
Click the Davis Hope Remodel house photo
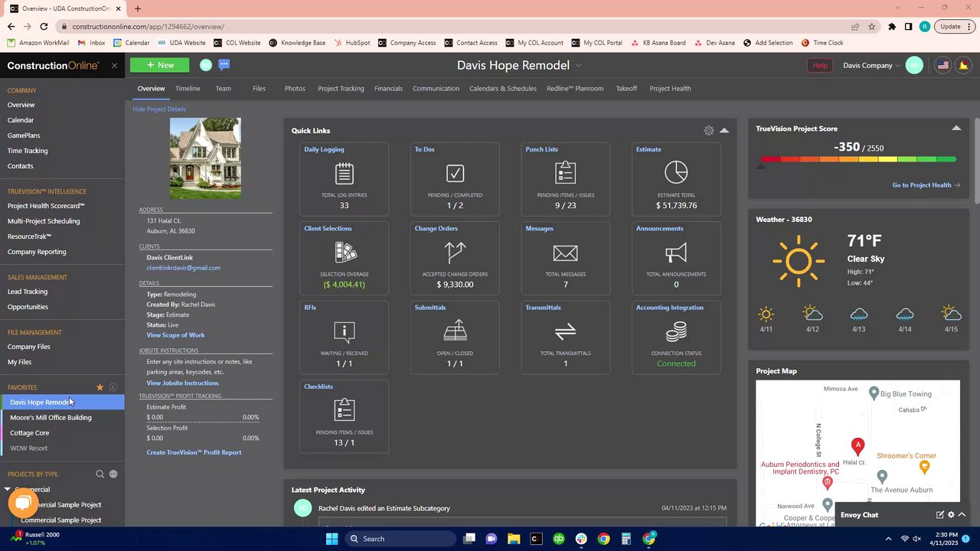pos(205,158)
